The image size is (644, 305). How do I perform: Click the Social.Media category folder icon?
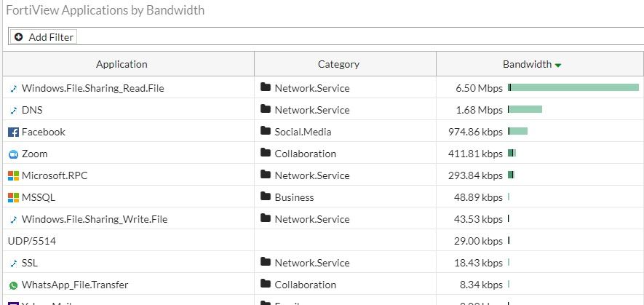click(x=266, y=132)
